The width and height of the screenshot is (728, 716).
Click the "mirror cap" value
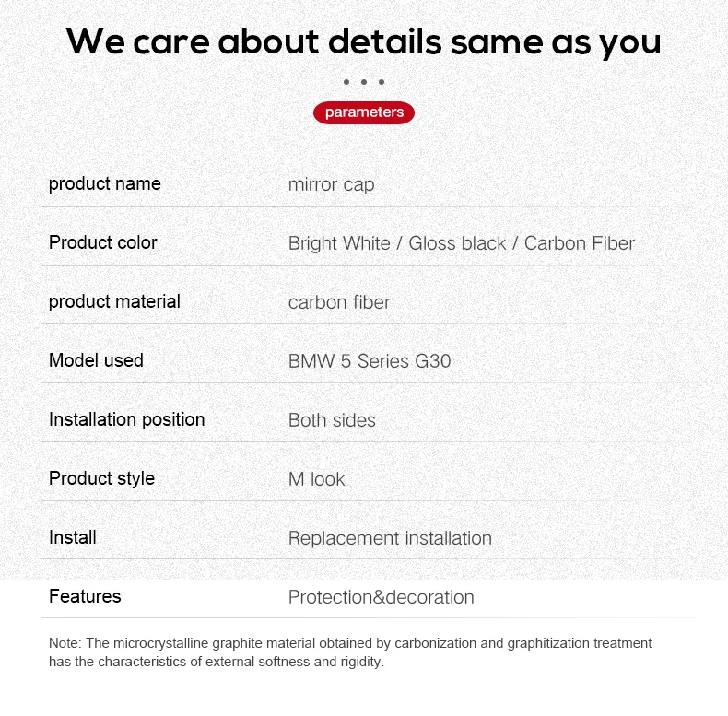pos(331,184)
